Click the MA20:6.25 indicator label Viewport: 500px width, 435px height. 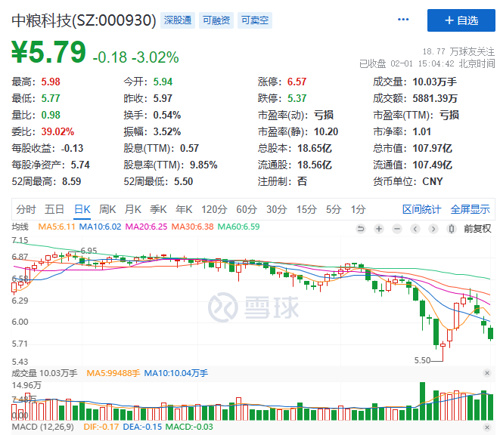point(146,227)
